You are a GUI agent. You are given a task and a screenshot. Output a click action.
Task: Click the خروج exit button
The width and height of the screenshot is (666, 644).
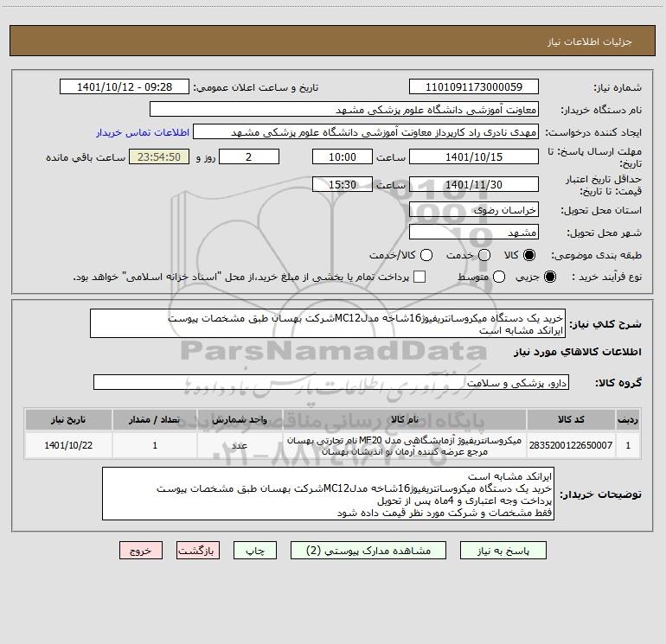point(141,550)
